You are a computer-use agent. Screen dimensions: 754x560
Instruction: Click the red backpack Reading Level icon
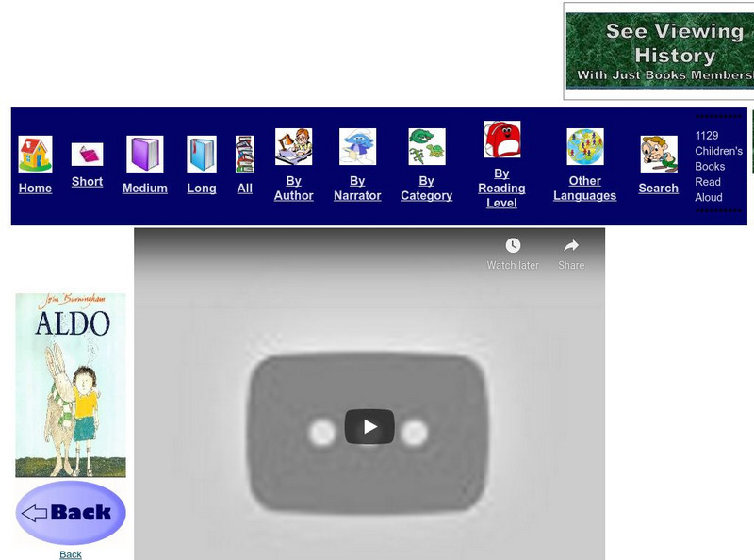pos(501,140)
